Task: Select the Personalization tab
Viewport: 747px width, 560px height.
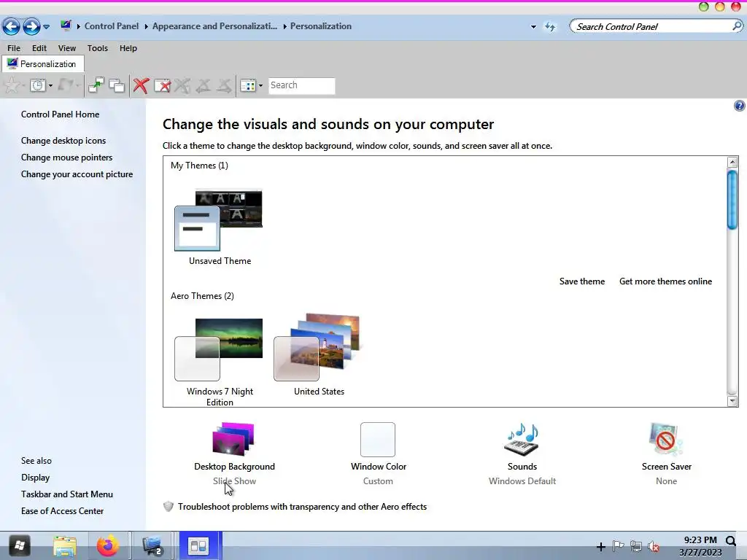Action: (x=43, y=64)
